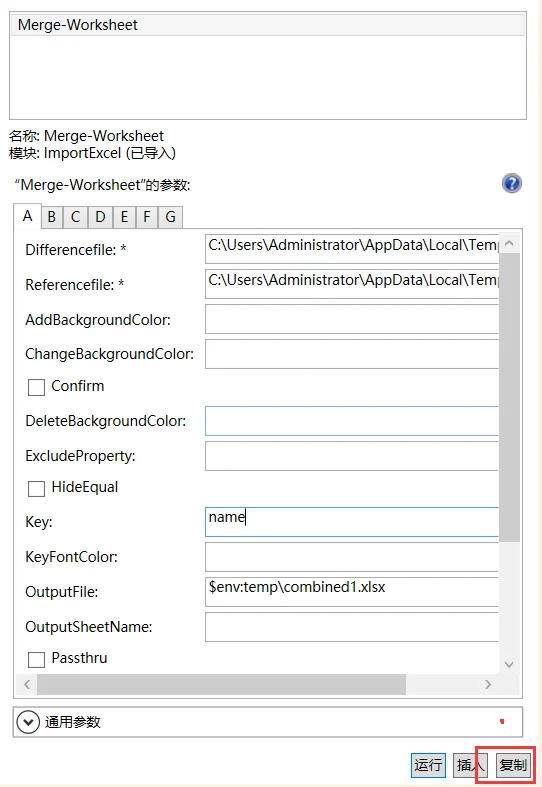The width and height of the screenshot is (542, 787).
Task: Click the horizontal scrollbar right arrow
Action: [487, 684]
